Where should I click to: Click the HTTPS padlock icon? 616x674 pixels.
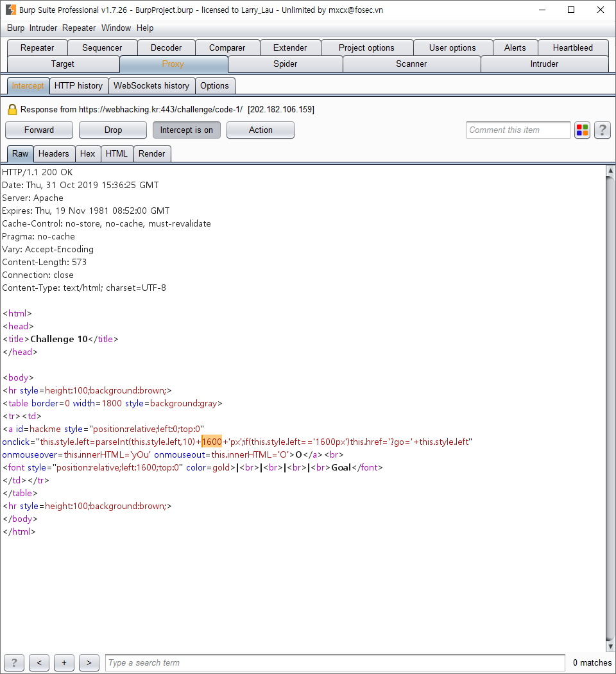click(12, 110)
